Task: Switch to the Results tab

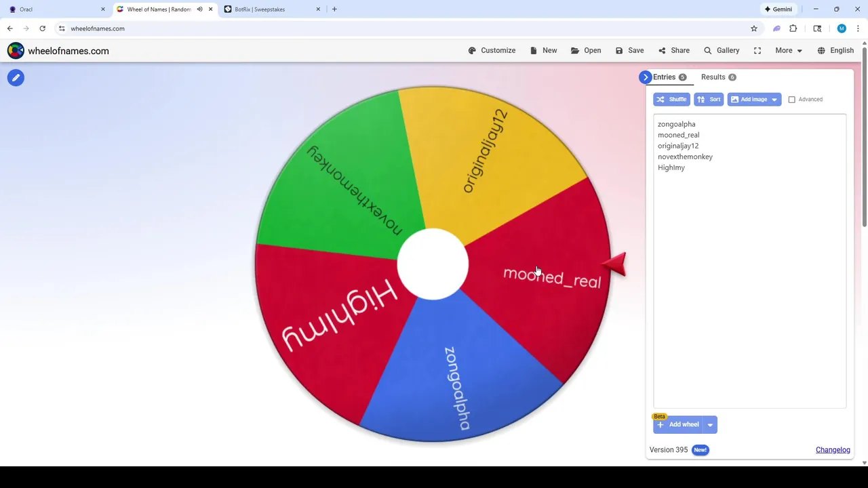Action: pos(718,77)
